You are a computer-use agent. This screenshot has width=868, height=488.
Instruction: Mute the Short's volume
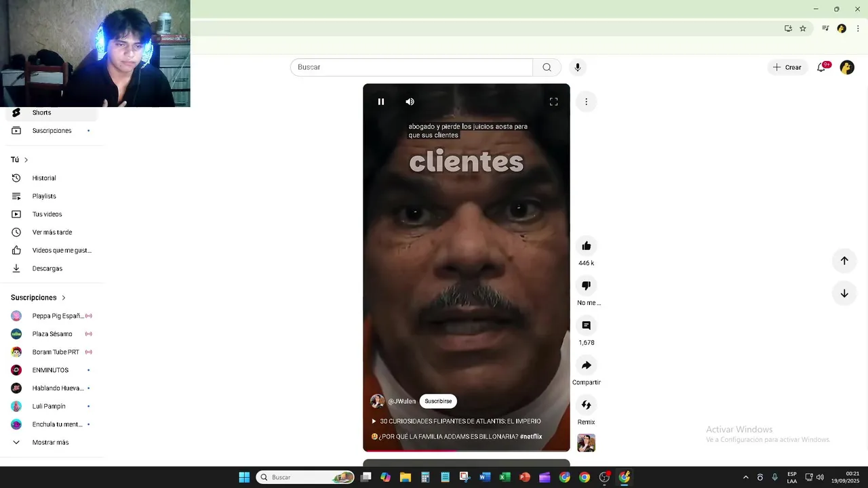(410, 102)
